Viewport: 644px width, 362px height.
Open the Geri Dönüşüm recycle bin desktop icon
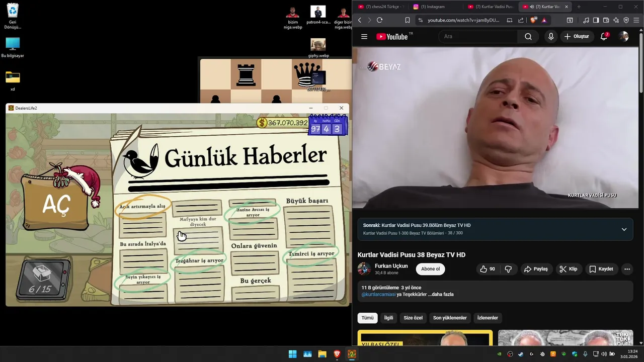pos(13,16)
